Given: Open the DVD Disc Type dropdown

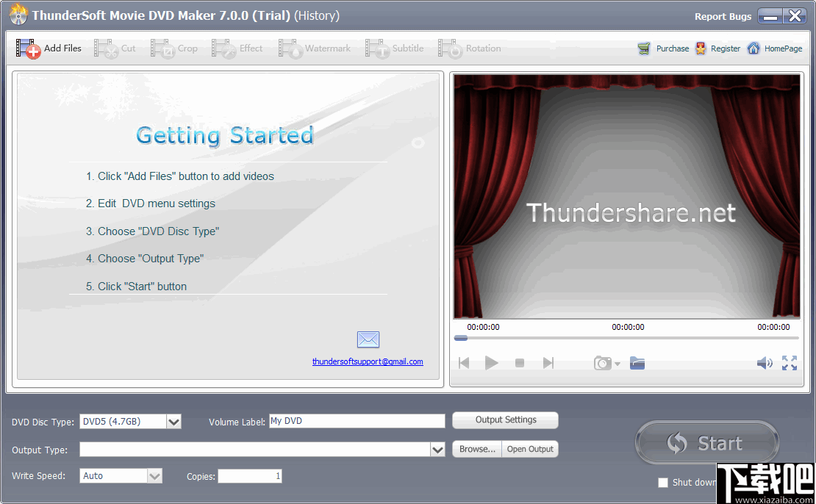Looking at the screenshot, I should click(x=173, y=421).
